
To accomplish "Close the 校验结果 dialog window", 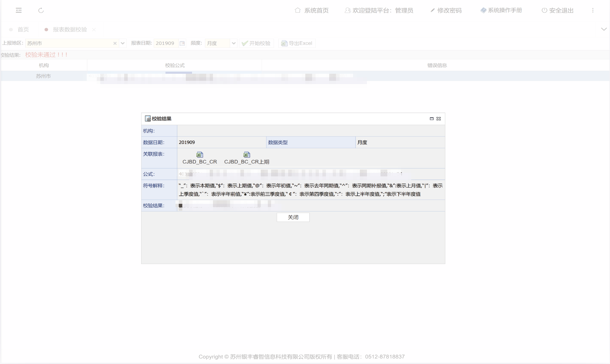I will 439,119.
